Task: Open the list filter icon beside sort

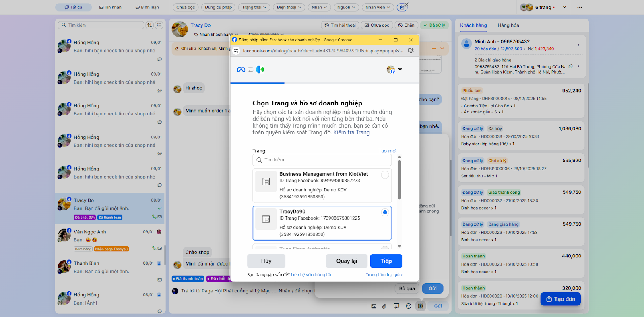Action: (159, 25)
